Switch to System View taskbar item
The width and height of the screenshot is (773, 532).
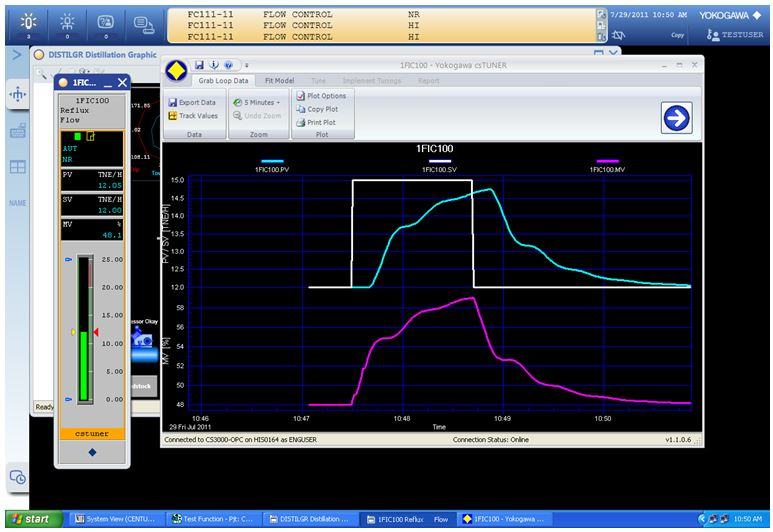[x=115, y=519]
